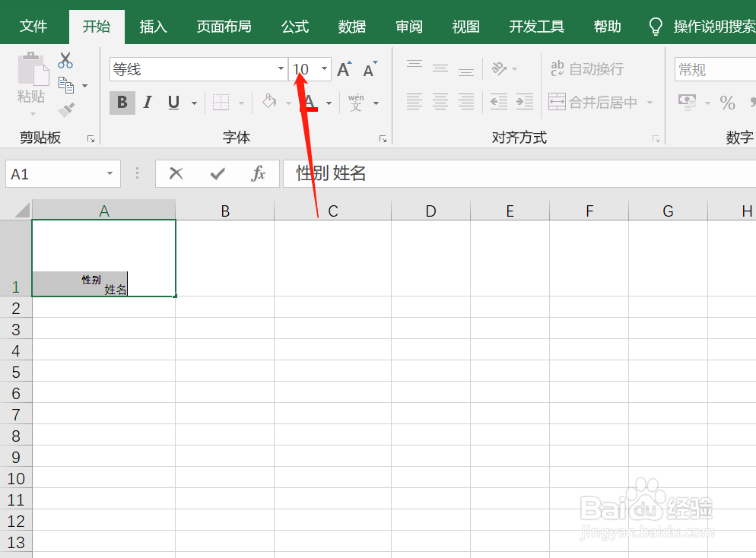Image resolution: width=756 pixels, height=558 pixels.
Task: Click the formula bar text 性别 姓名
Action: click(331, 173)
